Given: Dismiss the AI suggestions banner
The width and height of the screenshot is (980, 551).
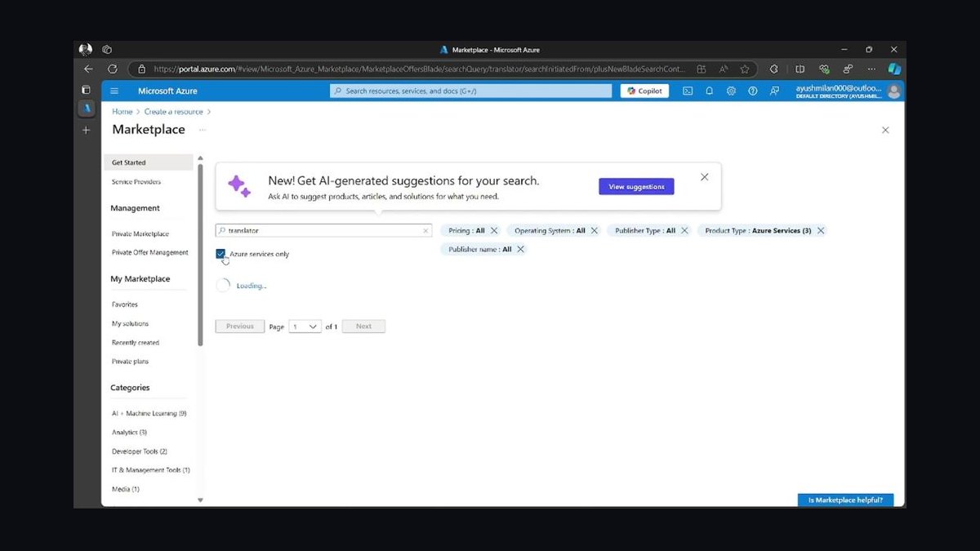Looking at the screenshot, I should coord(705,177).
